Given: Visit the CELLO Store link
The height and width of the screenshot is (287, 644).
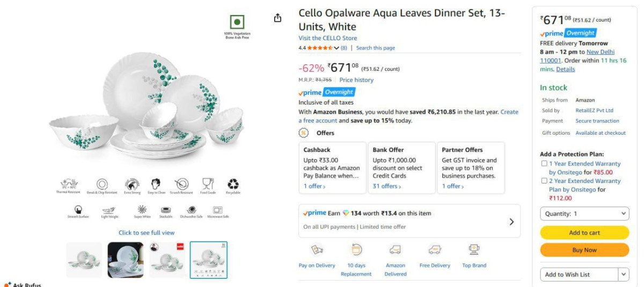Looking at the screenshot, I should point(328,38).
